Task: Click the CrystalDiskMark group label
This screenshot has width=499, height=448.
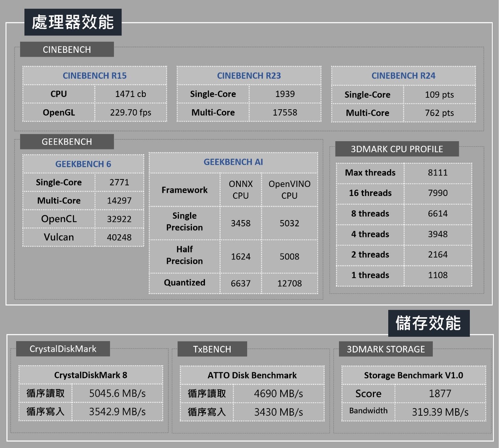Action: (x=63, y=349)
